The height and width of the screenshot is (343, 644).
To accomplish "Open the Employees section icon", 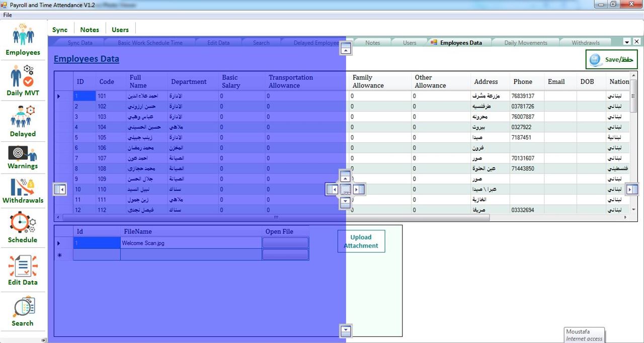I will 23,40.
